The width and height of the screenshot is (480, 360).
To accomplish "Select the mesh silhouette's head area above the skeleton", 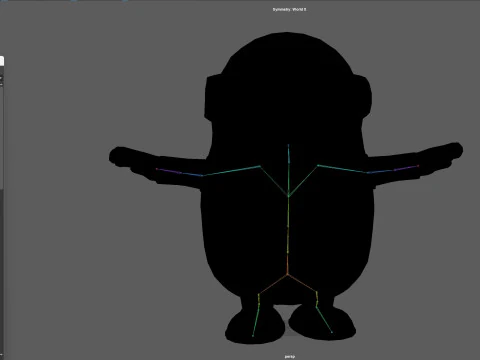I will (287, 88).
